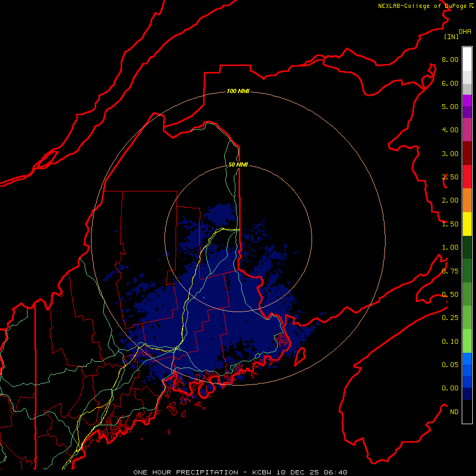Pick the bright red legend swatch near 2.50
Screen dimensions: 476x476
point(467,177)
